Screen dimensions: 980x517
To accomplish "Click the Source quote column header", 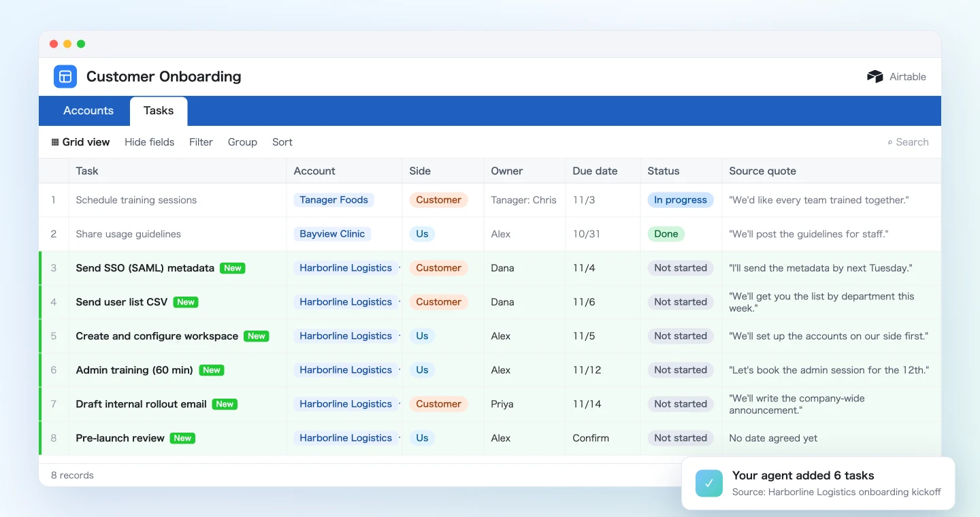I will coord(832,171).
